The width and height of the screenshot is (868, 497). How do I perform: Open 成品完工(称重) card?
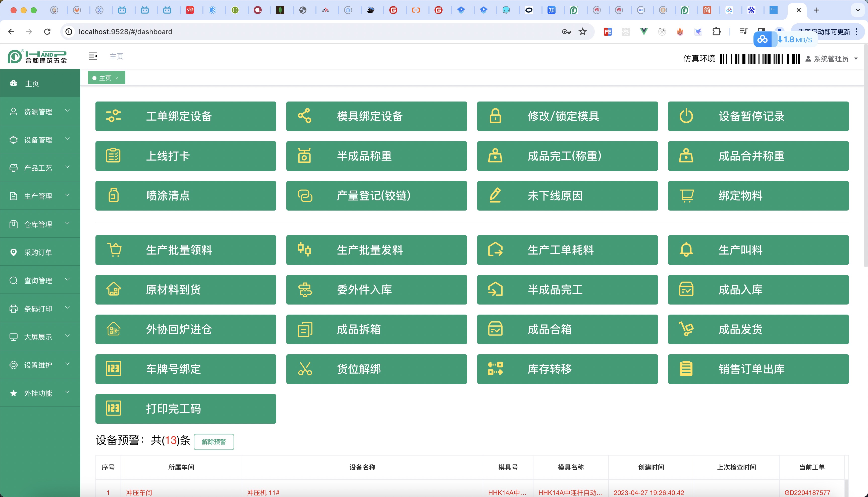pyautogui.click(x=567, y=156)
